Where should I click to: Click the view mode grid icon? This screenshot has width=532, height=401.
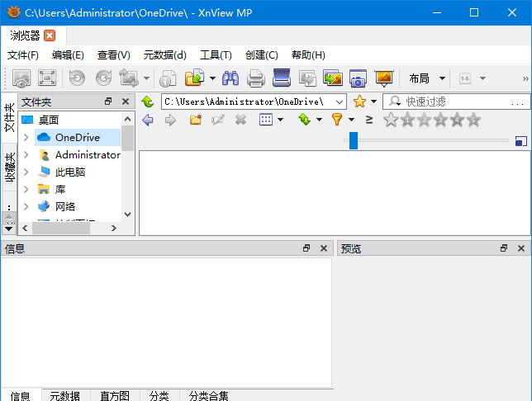266,120
